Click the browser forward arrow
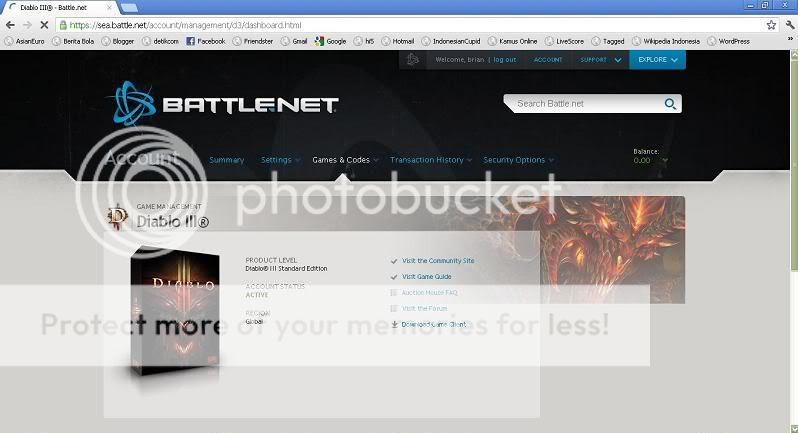798x433 pixels. 27,25
